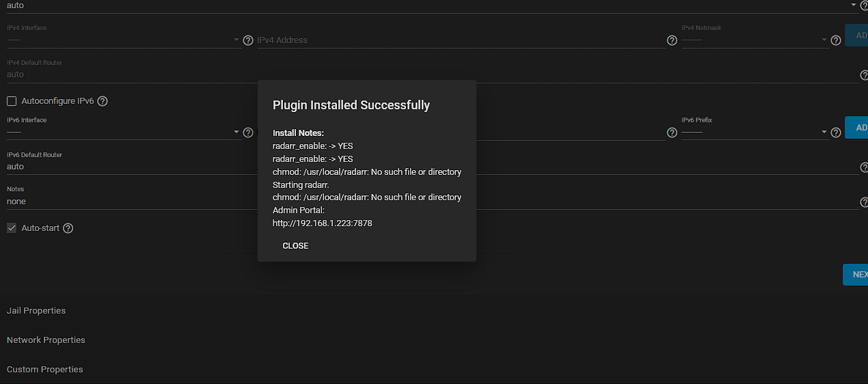Click help icon next to Autoconfigure IPv6
The image size is (868, 384).
tap(103, 101)
